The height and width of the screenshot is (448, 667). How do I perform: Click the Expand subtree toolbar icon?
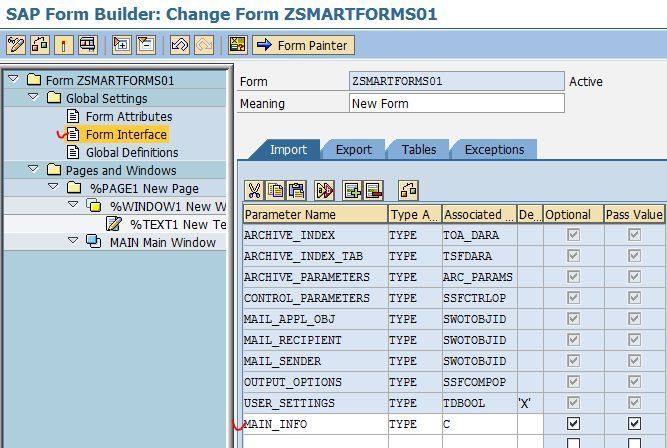pyautogui.click(x=122, y=45)
